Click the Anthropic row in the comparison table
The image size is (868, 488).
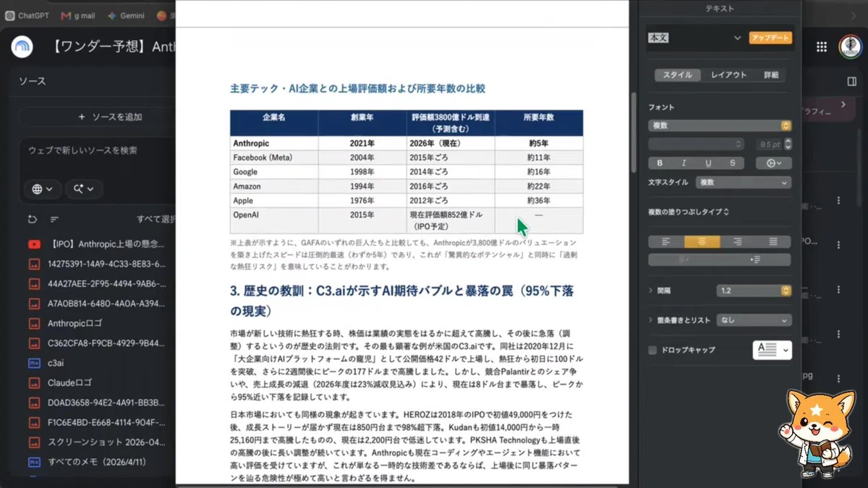pyautogui.click(x=407, y=143)
